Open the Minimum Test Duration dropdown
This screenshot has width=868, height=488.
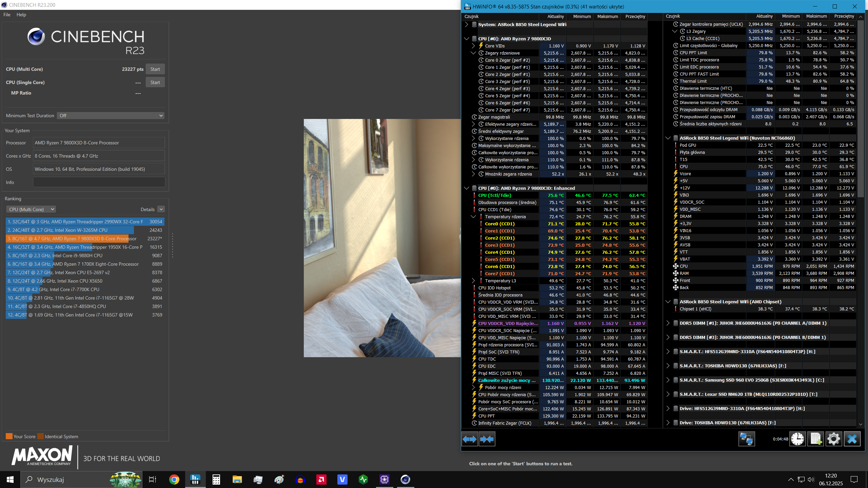[x=111, y=116]
